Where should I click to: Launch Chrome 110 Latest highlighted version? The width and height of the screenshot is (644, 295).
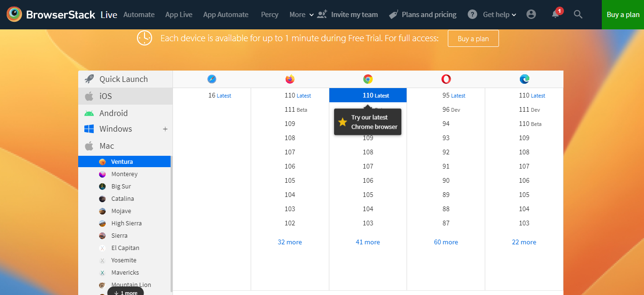click(x=368, y=95)
